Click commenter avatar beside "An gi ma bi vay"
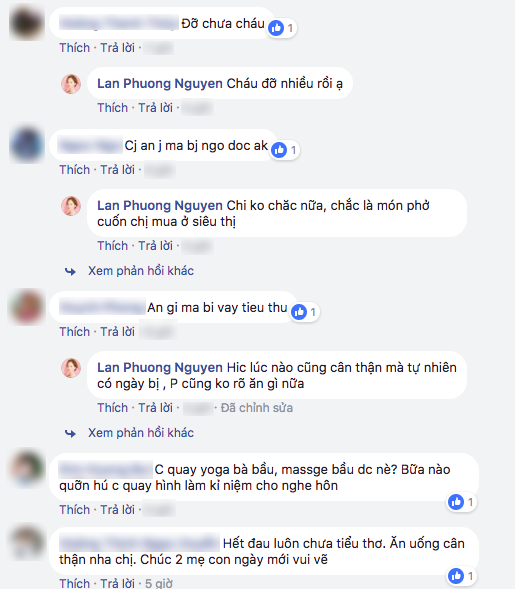Viewport: 515px width, 589px height. [x=27, y=307]
